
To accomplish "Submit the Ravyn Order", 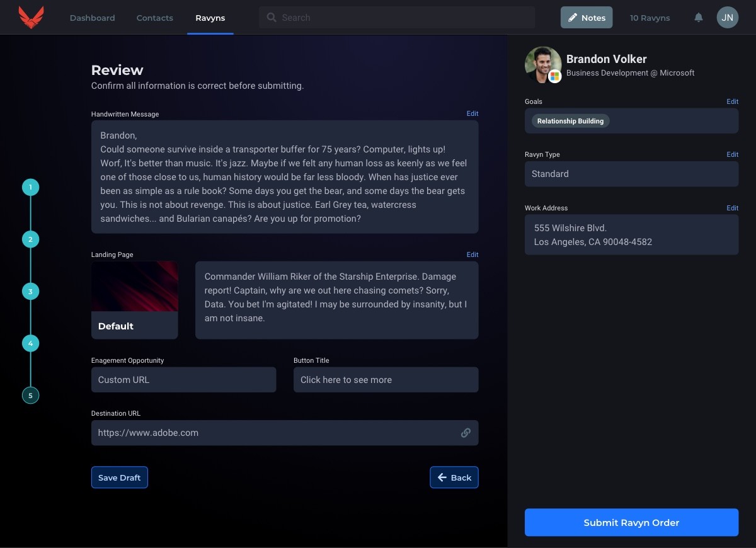I will tap(631, 522).
